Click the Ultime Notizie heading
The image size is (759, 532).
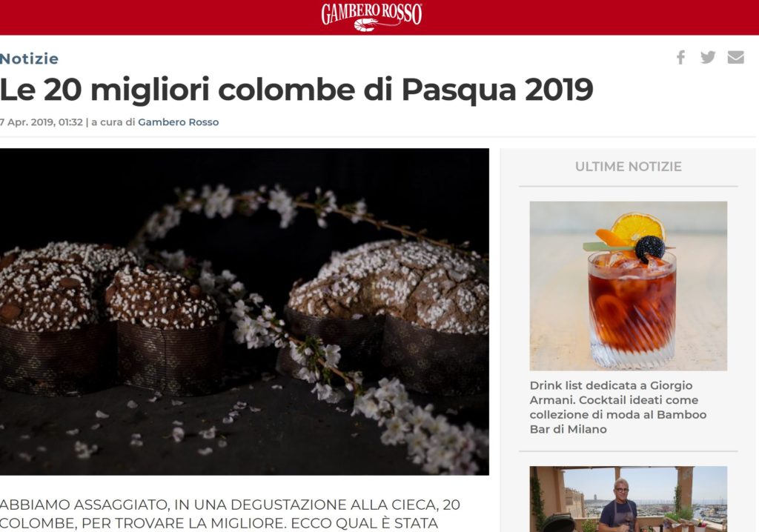(628, 167)
